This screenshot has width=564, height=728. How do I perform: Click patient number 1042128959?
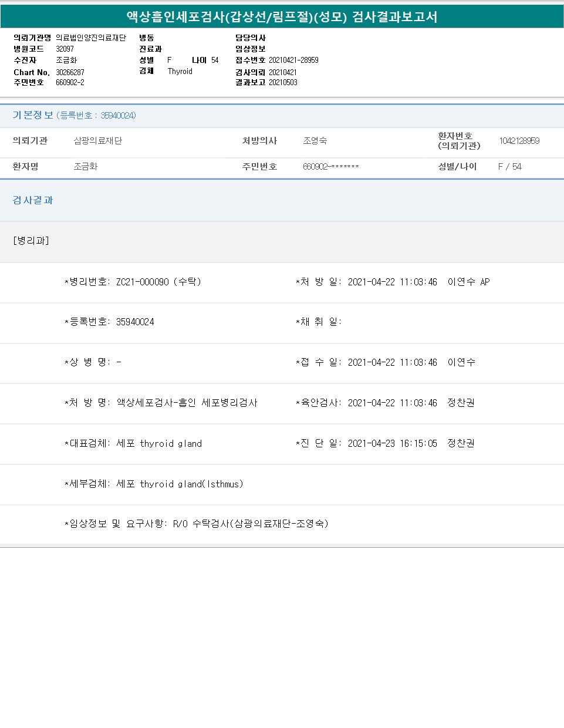tap(519, 141)
